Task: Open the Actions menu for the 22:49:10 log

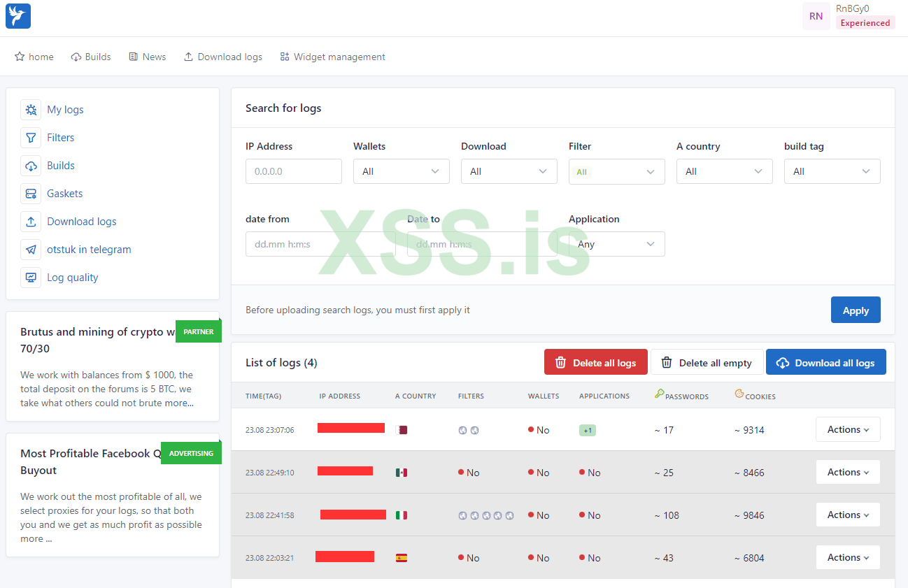Action: pos(848,472)
